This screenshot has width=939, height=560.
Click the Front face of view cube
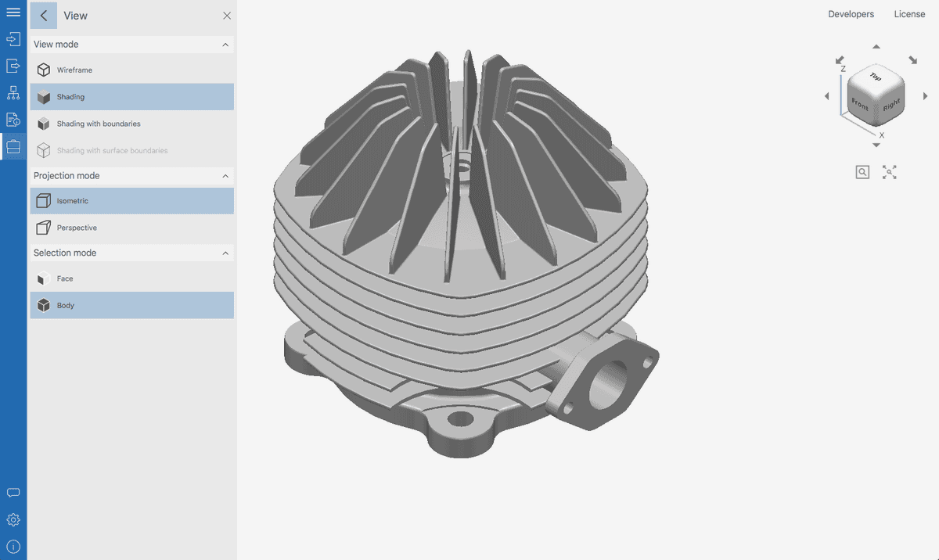pyautogui.click(x=860, y=105)
